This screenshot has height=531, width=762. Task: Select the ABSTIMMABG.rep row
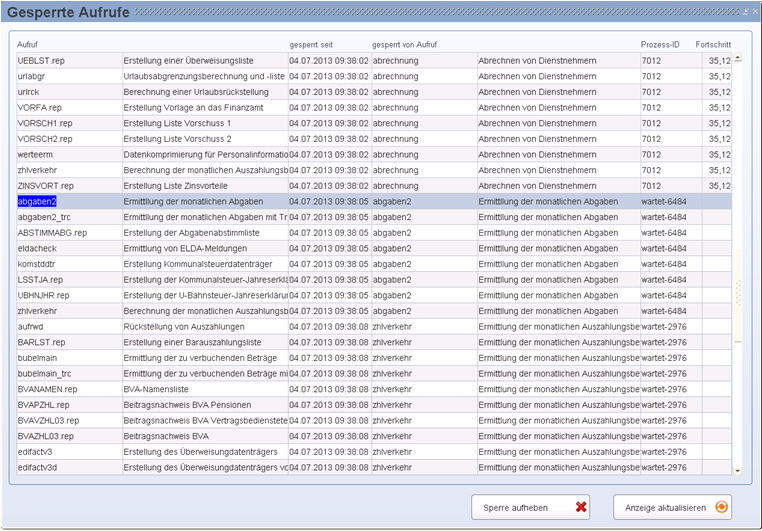coord(374,233)
